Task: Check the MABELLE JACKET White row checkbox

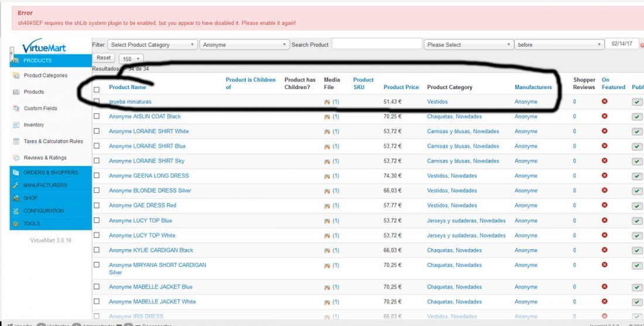Action: 97,301
